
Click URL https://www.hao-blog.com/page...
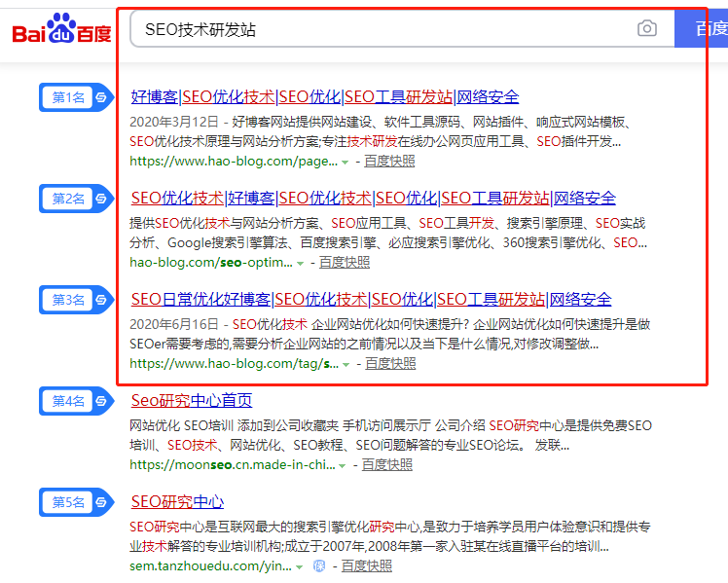[x=234, y=162]
